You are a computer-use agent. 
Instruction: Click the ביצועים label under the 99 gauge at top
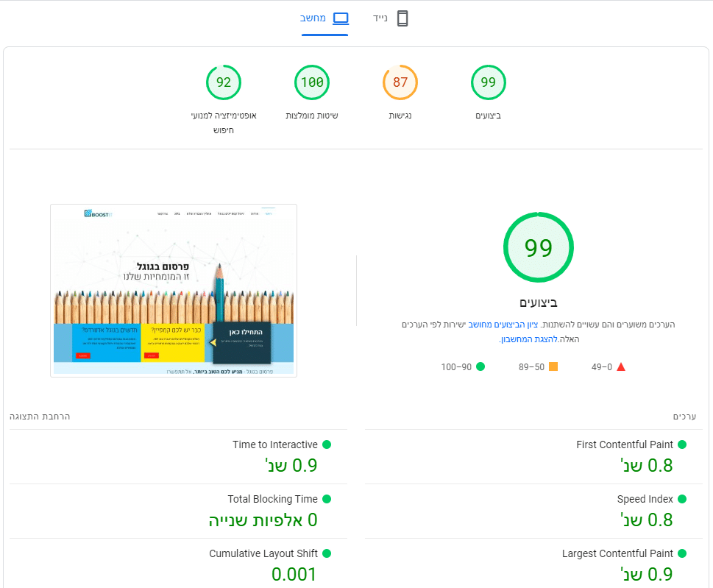pyautogui.click(x=488, y=116)
